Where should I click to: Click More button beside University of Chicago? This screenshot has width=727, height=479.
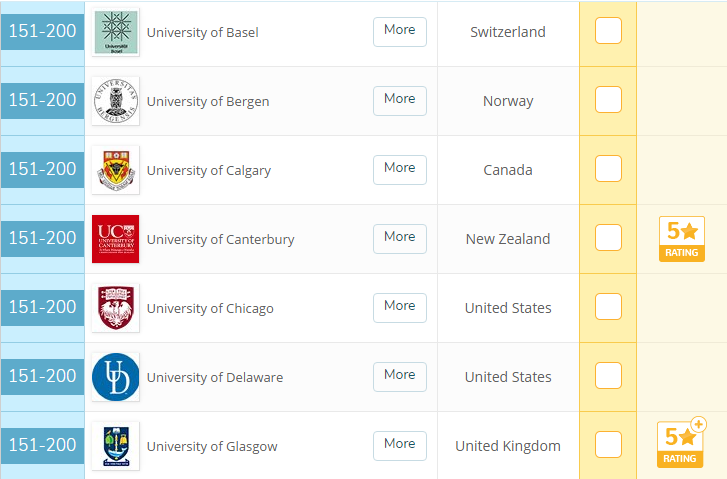click(400, 307)
